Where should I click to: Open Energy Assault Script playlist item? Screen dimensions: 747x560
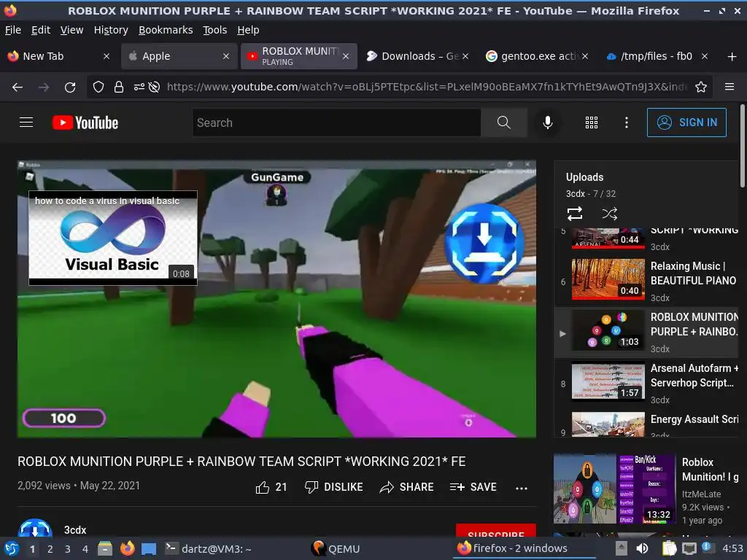pos(648,424)
